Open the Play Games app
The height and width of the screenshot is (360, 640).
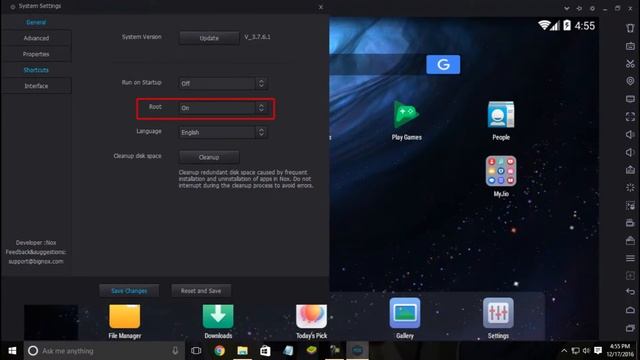tap(407, 120)
